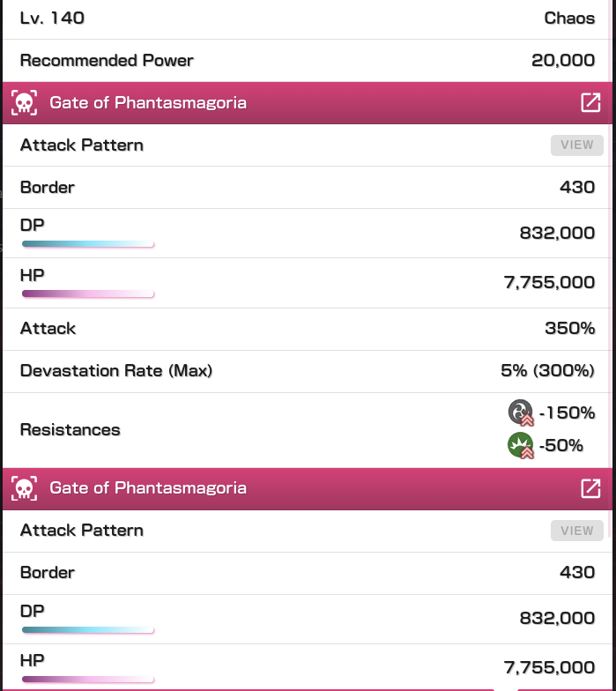Click the green resistance icon beside -50%

[521, 445]
